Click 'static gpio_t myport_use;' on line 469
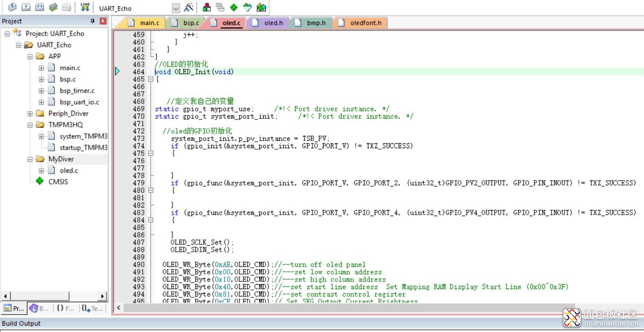Screen dimensions: 644x332 coord(204,109)
